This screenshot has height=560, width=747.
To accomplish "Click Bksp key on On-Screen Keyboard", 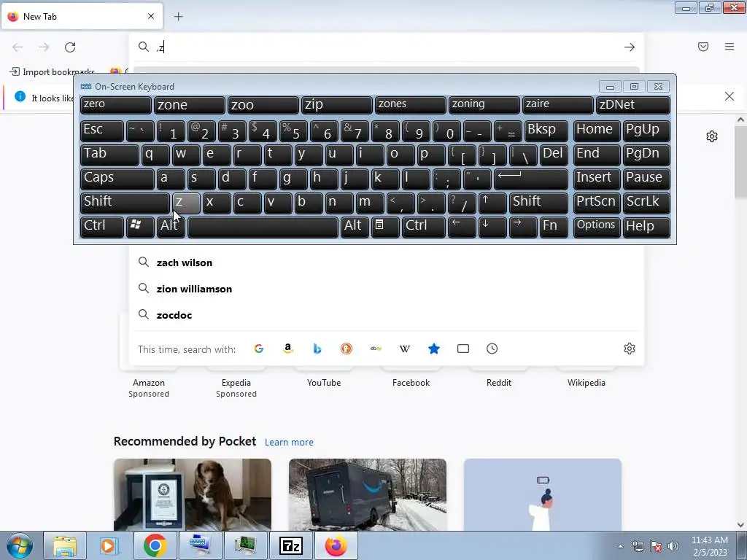I will (546, 131).
